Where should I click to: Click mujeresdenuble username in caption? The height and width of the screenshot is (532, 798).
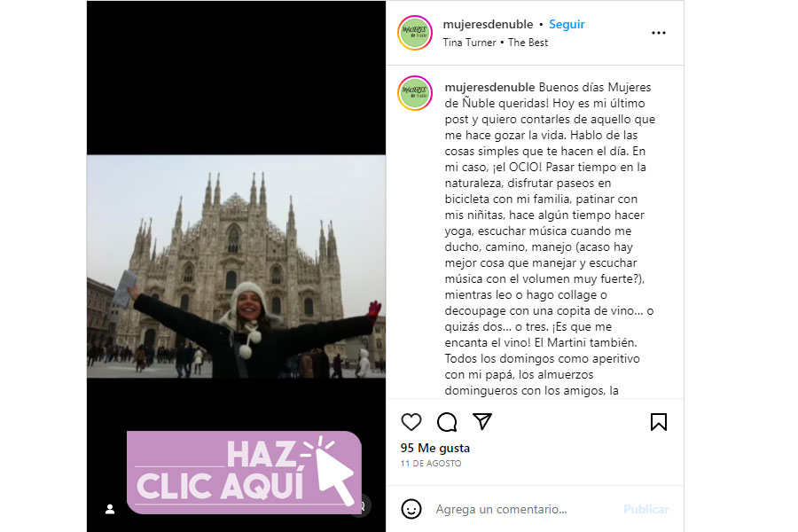[x=489, y=87]
